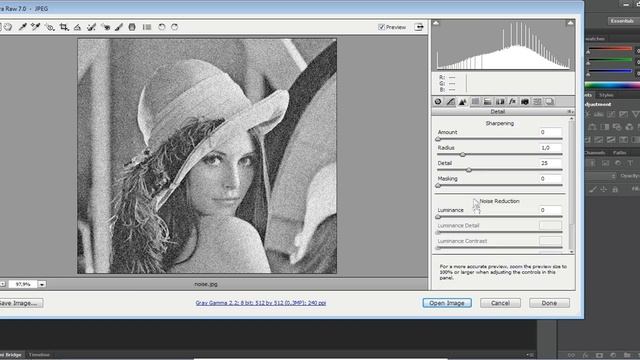640x360 pixels.
Task: Click the Save Image button
Action: tap(20, 303)
